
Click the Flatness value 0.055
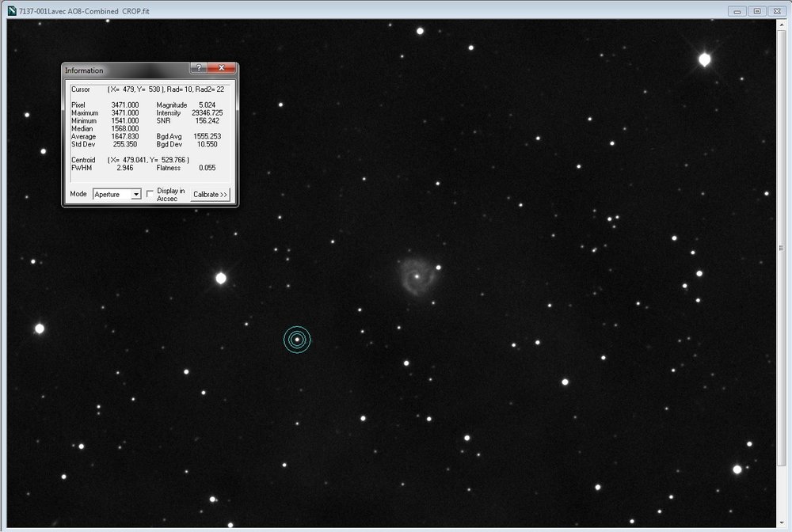point(207,168)
